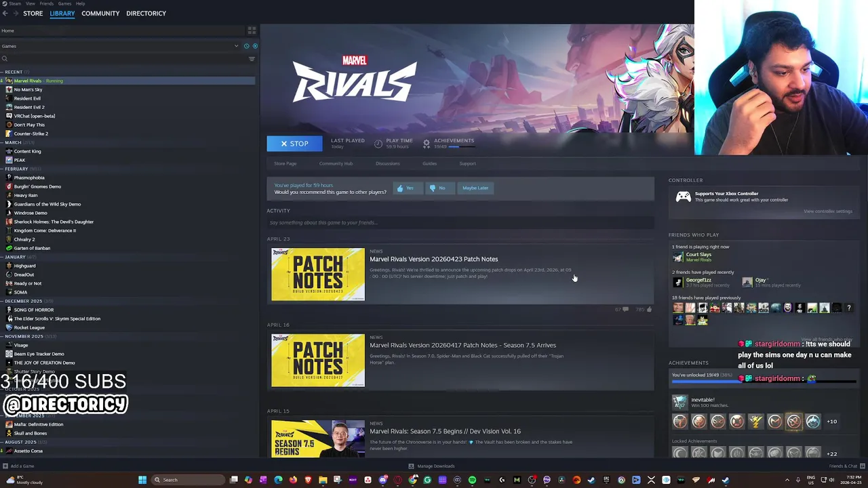Click the Xbox controller icon

tap(683, 197)
